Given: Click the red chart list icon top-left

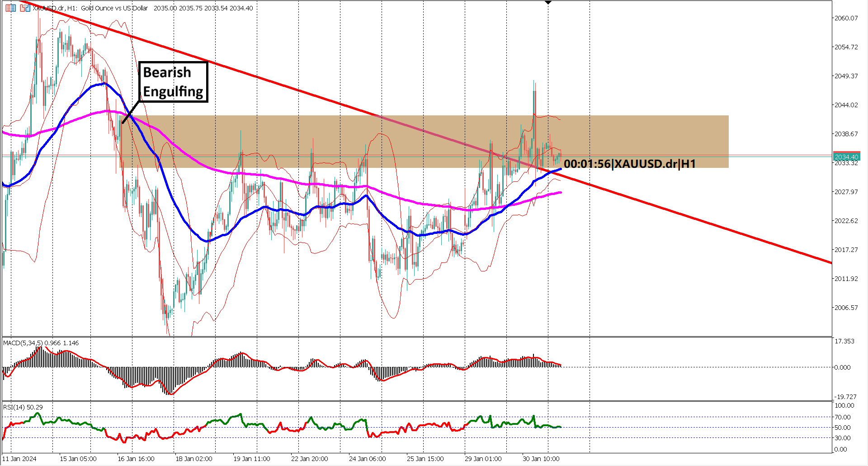Looking at the screenshot, I should pos(8,8).
